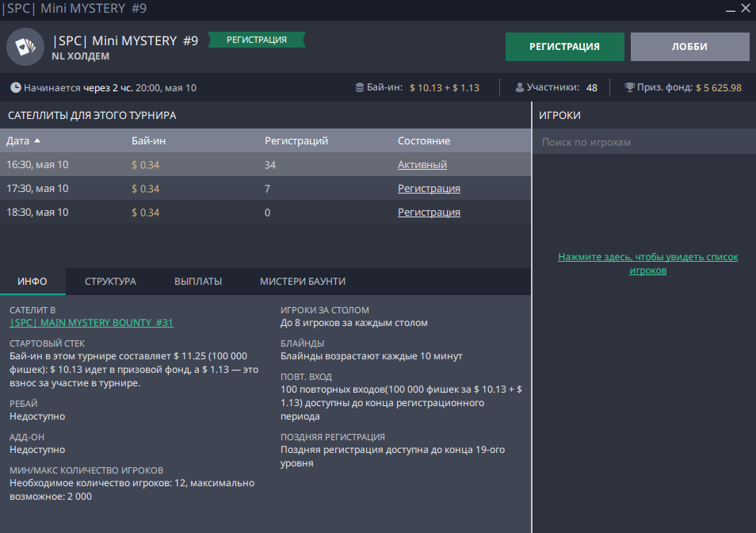Click the player search input field
Screen dimensions: 756x533
pyautogui.click(x=643, y=142)
